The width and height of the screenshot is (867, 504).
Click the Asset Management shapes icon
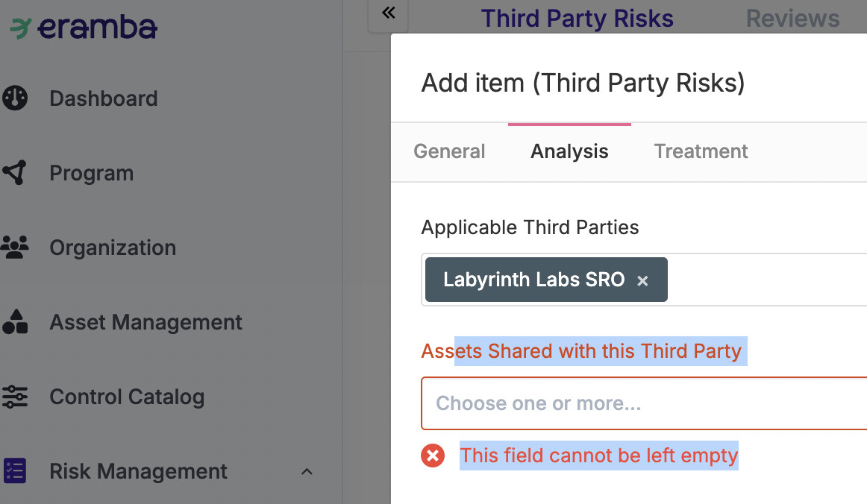click(15, 321)
